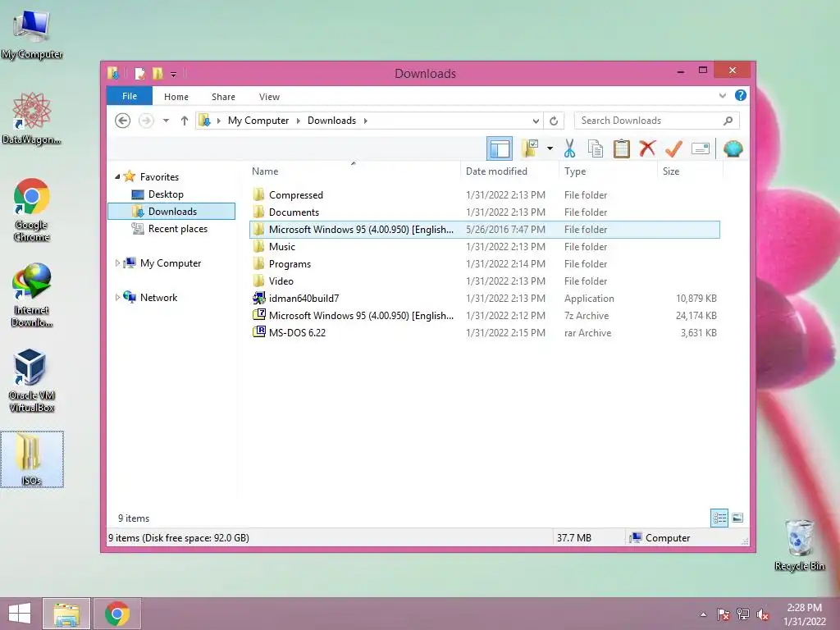
Task: Select Recent places in navigation pane
Action: 177,229
